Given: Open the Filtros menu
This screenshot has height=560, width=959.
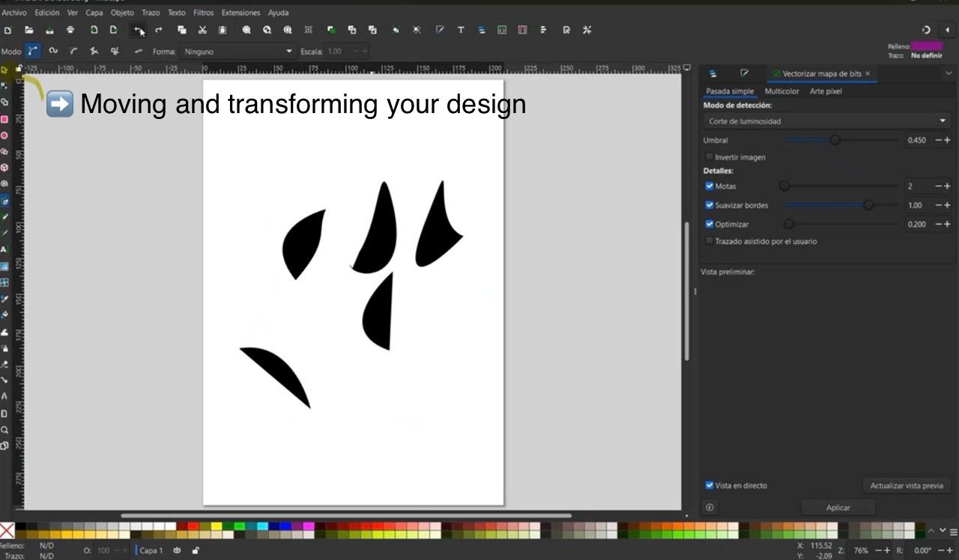Looking at the screenshot, I should click(x=203, y=13).
